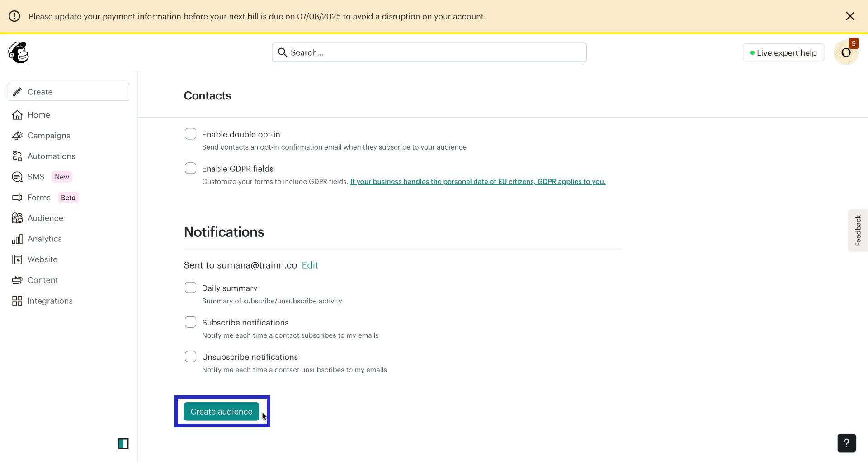Click the Website sidebar icon
Viewport: 868px width, 462px height.
17,259
